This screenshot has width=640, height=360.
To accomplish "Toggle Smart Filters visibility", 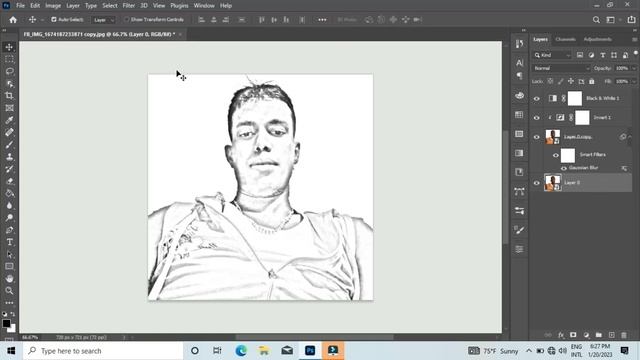I will [x=556, y=155].
